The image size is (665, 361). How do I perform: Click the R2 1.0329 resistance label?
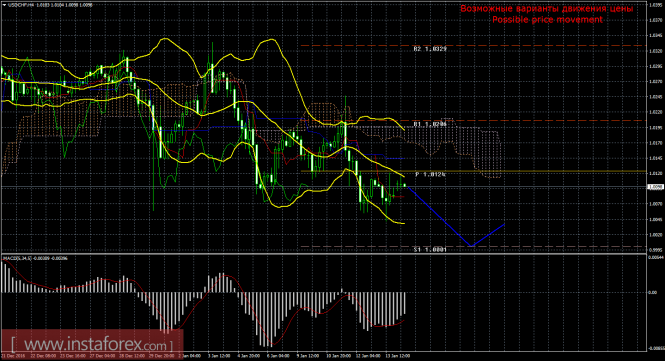(430, 49)
